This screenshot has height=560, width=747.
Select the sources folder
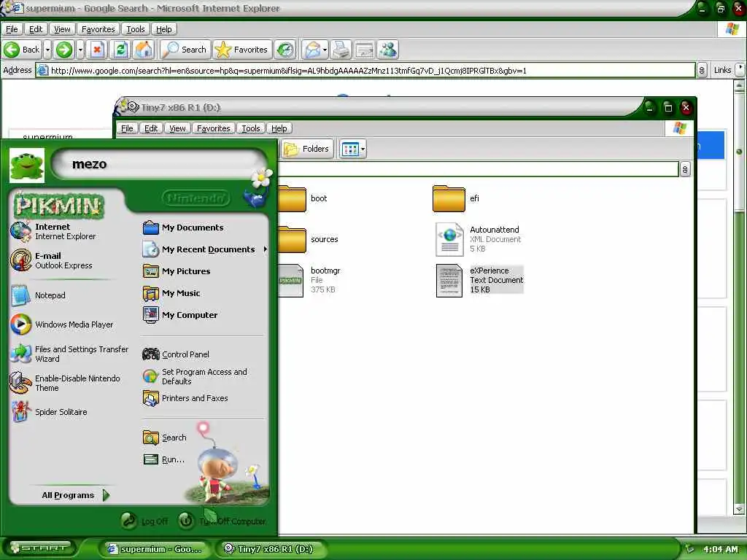[309, 239]
